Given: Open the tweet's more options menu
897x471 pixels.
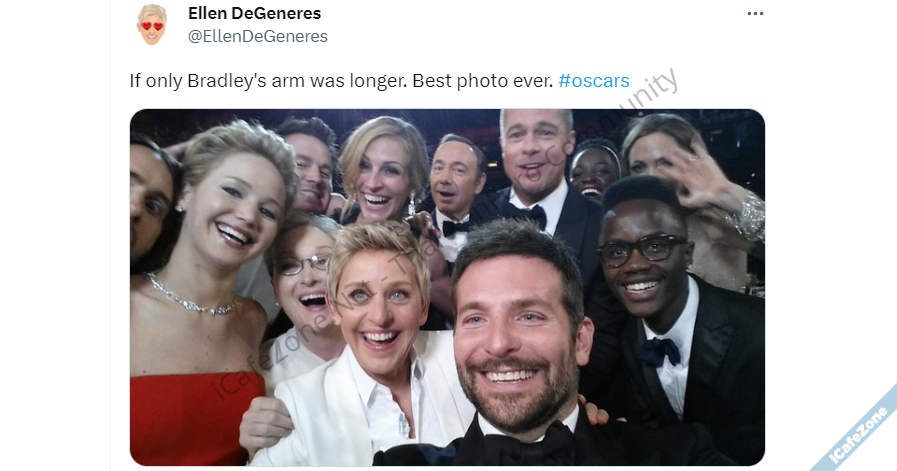Looking at the screenshot, I should click(755, 14).
